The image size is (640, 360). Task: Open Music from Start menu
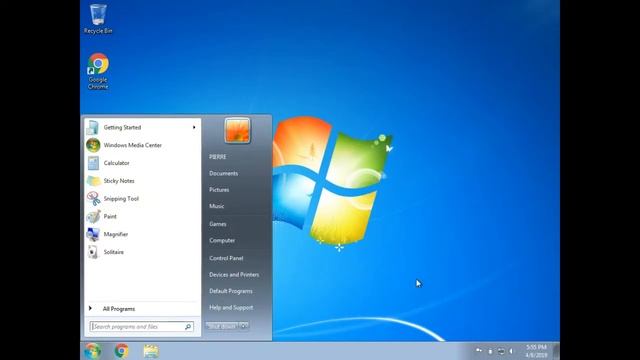[216, 206]
